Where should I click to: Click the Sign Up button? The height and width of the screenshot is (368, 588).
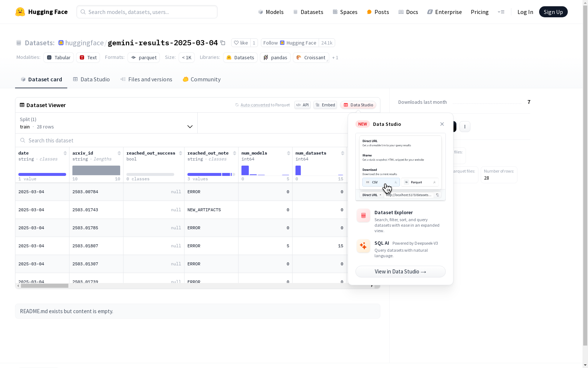[553, 12]
